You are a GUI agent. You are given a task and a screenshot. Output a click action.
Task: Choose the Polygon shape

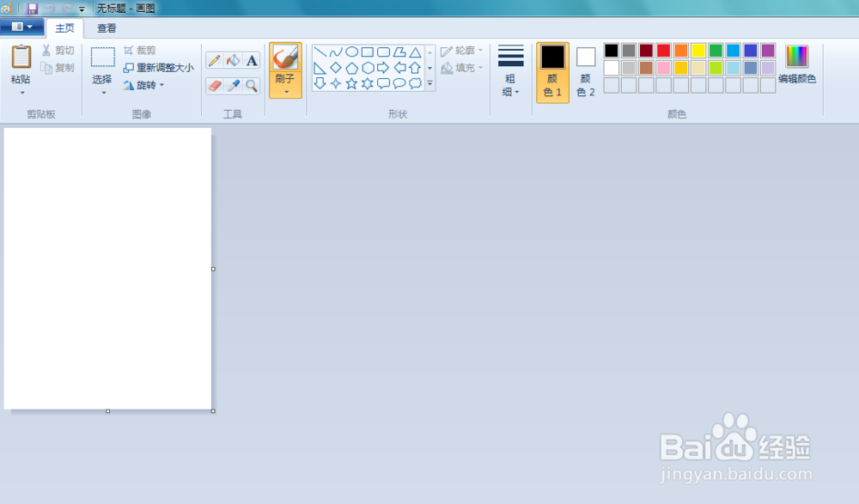click(x=399, y=52)
